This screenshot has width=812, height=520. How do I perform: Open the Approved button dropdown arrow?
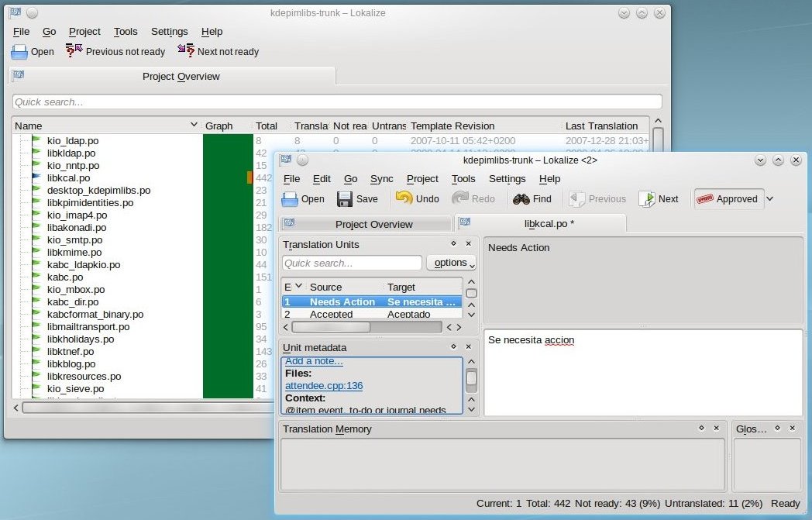coord(770,199)
